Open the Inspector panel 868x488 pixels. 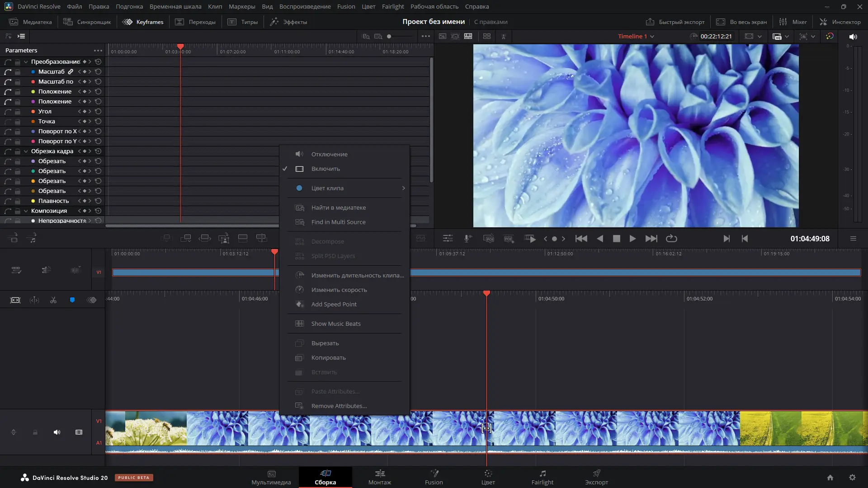pyautogui.click(x=842, y=22)
